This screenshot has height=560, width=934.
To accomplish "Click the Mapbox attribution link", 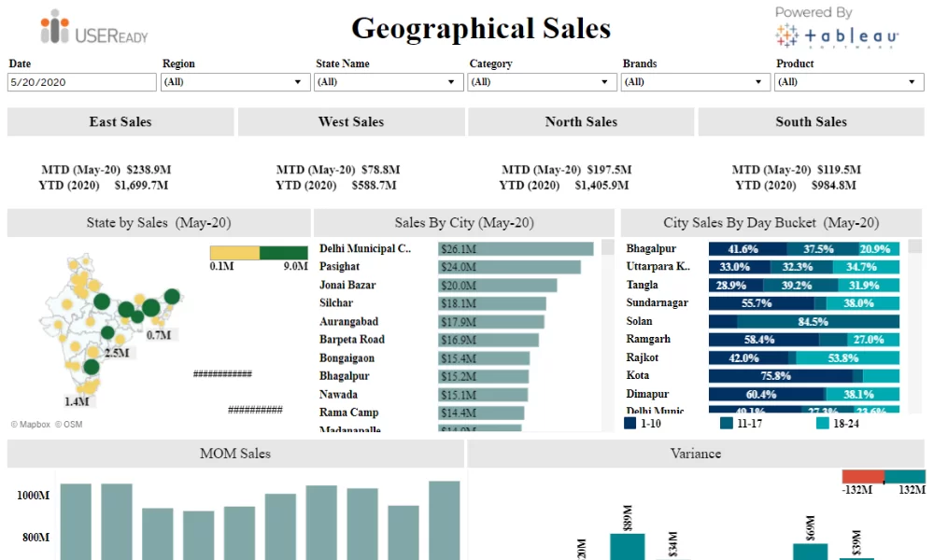I will [x=31, y=425].
